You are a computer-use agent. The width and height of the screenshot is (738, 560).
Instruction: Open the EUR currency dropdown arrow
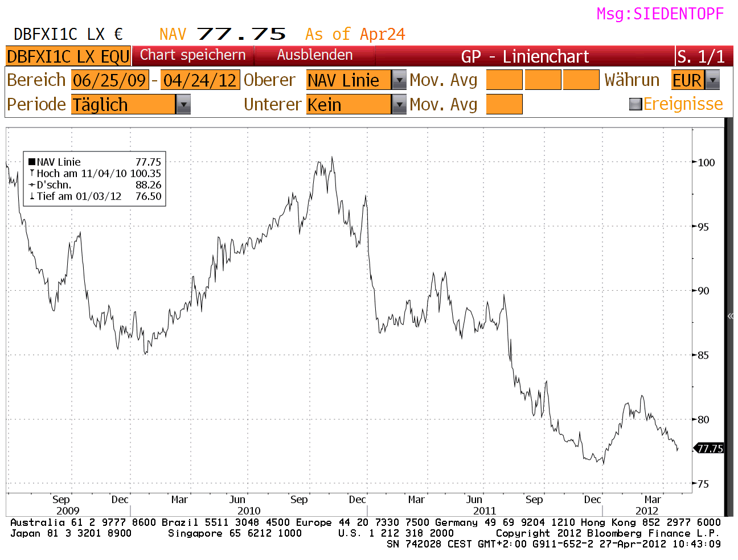(712, 80)
